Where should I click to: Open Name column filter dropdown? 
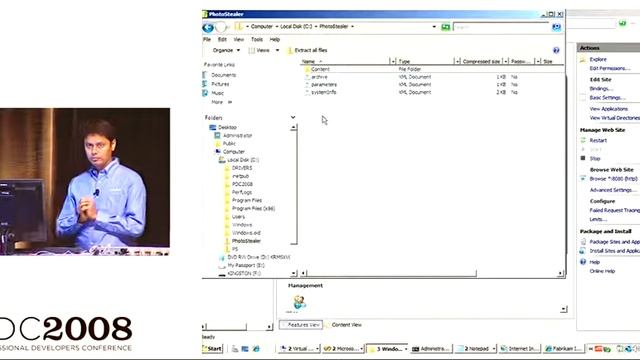tap(393, 61)
